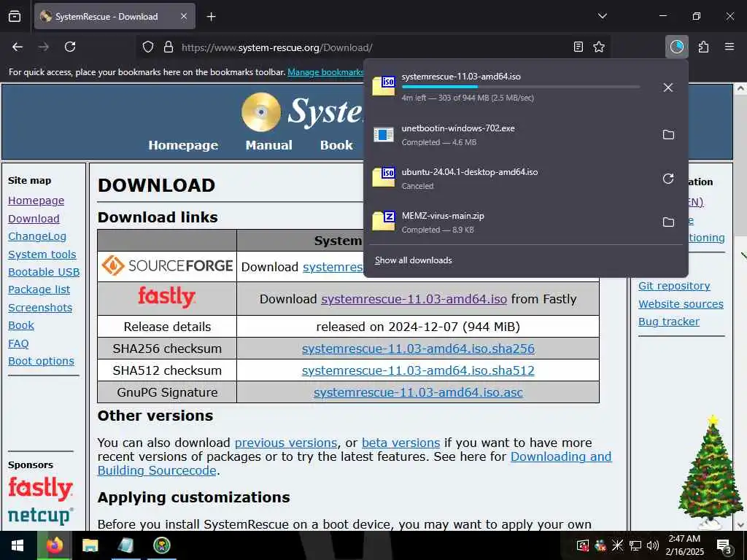The height and width of the screenshot is (560, 747).
Task: Open Package list sidebar link
Action: (39, 289)
